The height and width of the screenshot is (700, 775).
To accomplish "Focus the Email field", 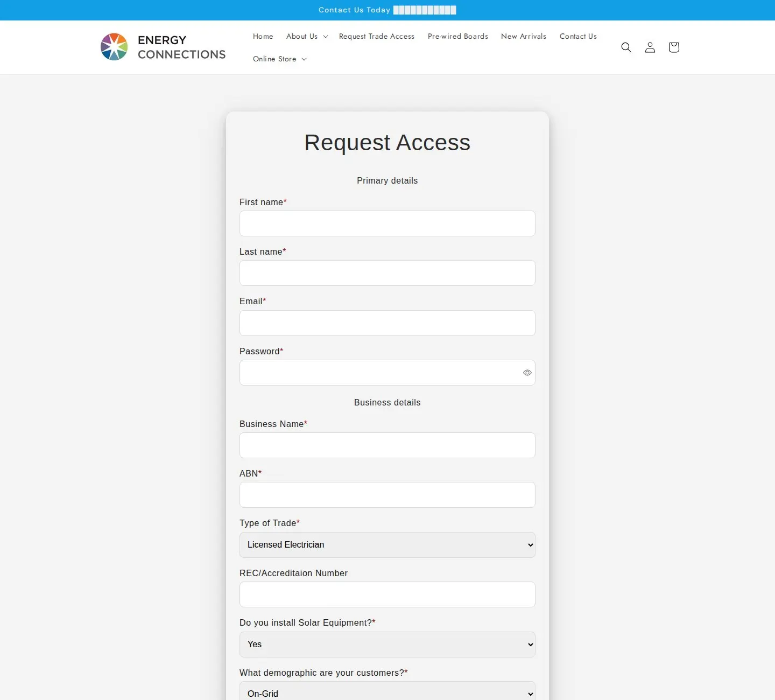I will tap(387, 323).
